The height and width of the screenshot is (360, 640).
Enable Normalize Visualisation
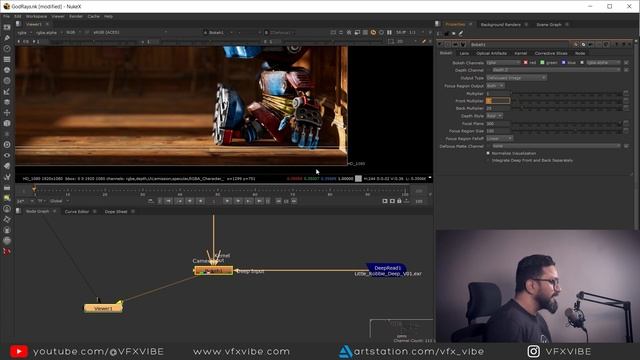click(x=488, y=153)
